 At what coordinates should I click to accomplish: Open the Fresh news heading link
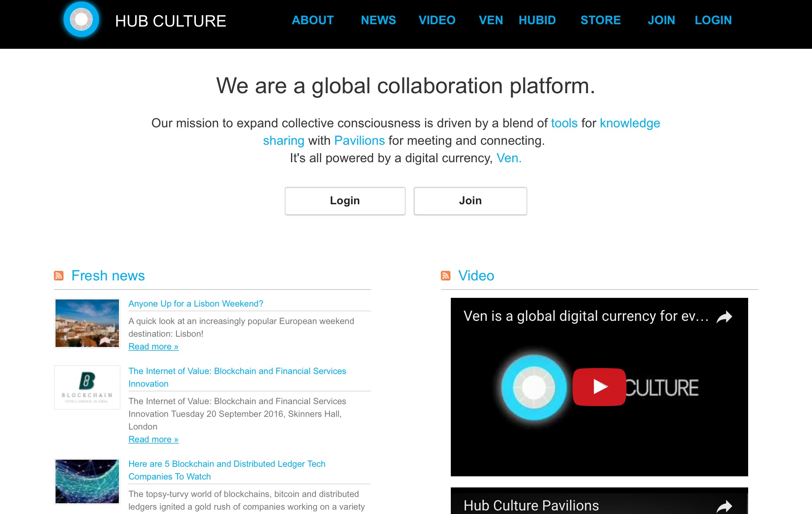(x=108, y=276)
